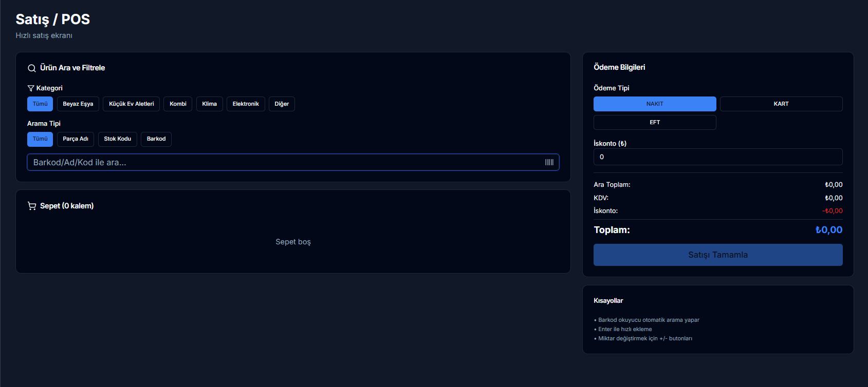This screenshot has width=868, height=387.
Task: Click the Satışı Tamamla button
Action: (718, 255)
